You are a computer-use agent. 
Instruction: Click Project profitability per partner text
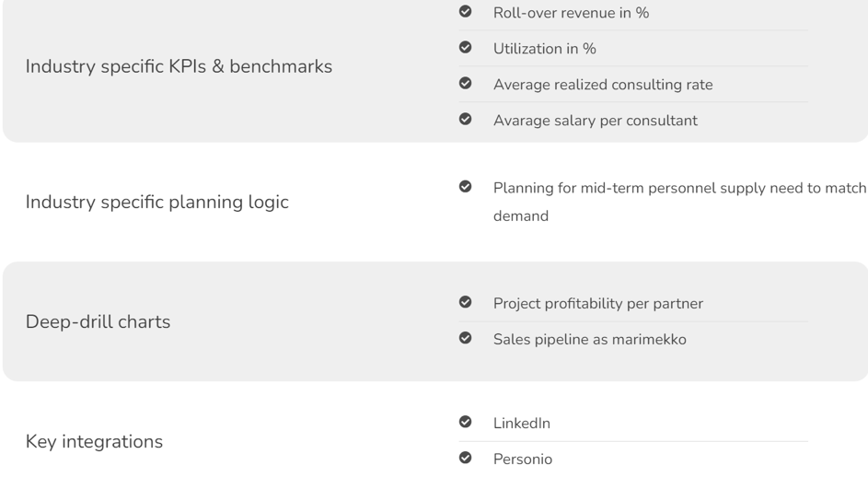pyautogui.click(x=598, y=304)
